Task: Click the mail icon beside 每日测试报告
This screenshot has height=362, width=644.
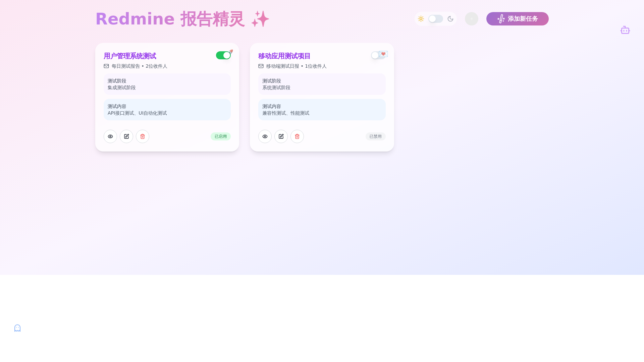Action: (x=106, y=66)
